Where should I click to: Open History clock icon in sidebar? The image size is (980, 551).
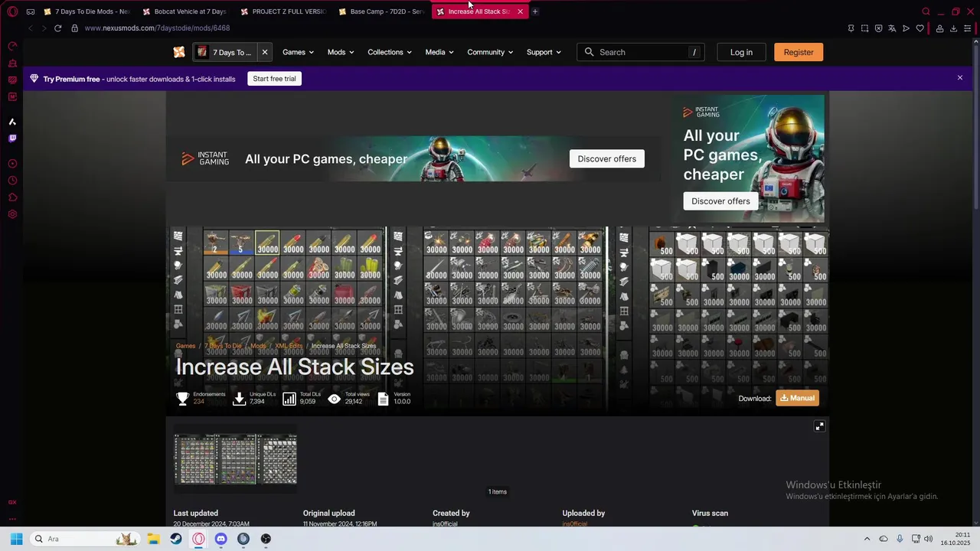tap(12, 181)
